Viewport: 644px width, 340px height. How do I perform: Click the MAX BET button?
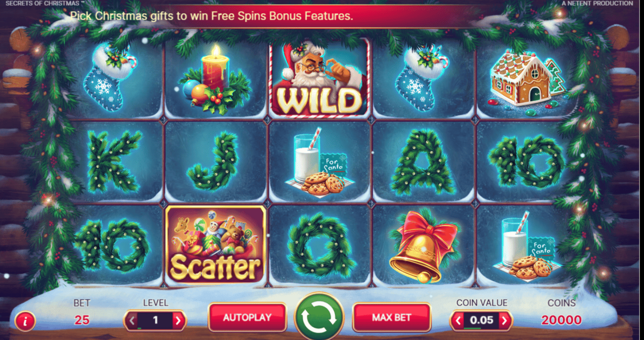click(391, 317)
